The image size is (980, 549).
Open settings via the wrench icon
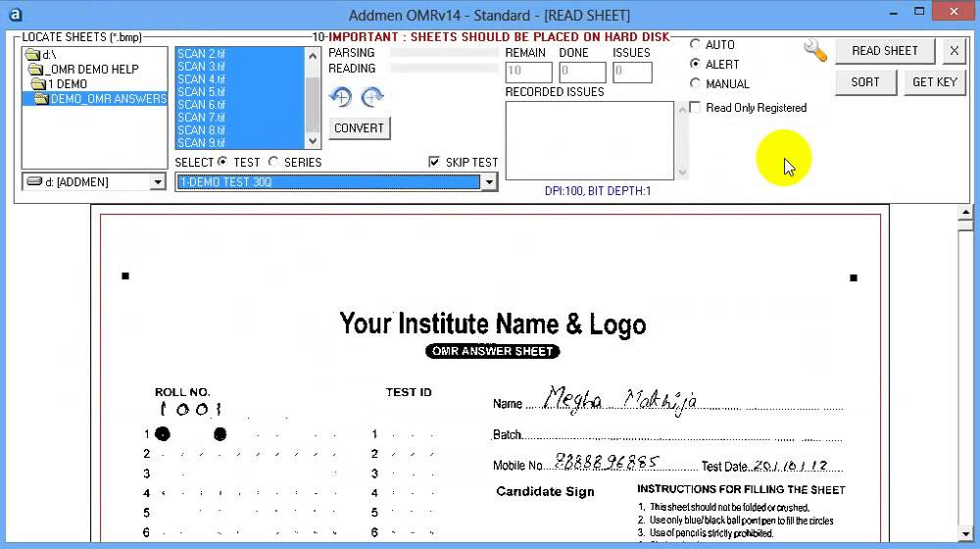point(815,51)
